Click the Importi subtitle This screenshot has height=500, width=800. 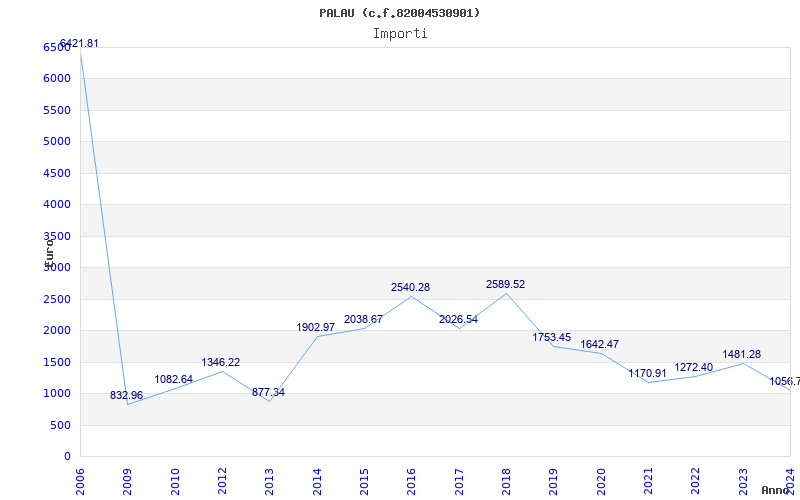click(400, 34)
